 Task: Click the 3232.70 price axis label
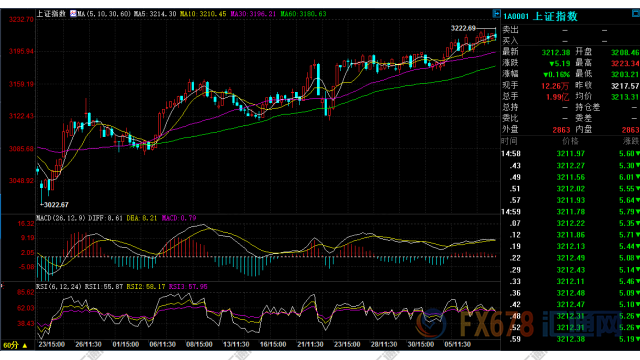tap(21, 19)
